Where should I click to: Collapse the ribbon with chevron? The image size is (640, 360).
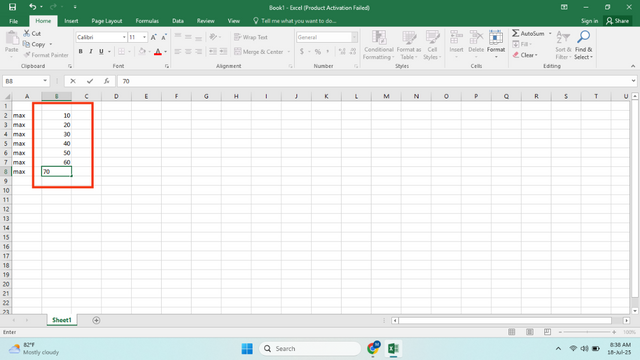pyautogui.click(x=633, y=66)
